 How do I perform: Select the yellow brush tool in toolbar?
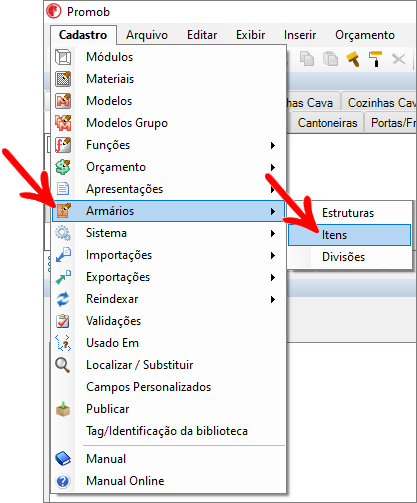click(353, 59)
